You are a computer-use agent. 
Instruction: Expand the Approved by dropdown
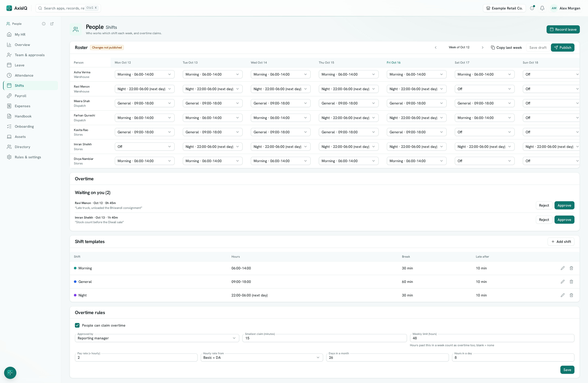[157, 338]
